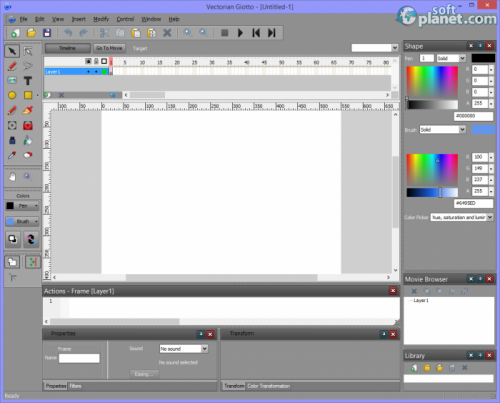
Task: Select the lasso tool
Action: coord(28,66)
